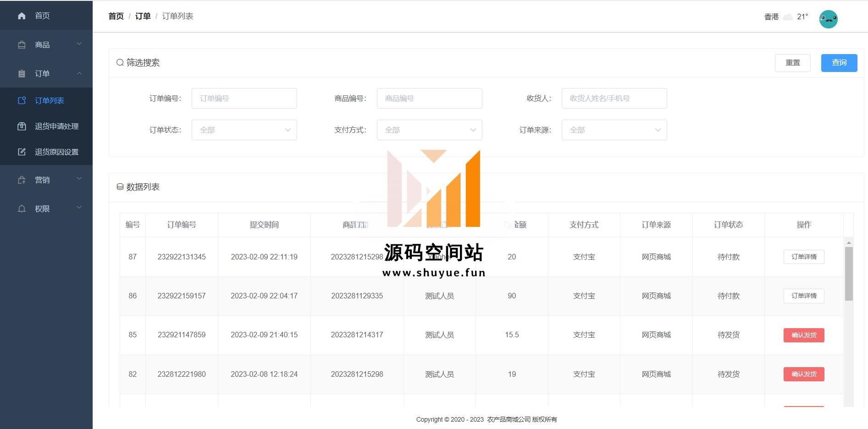The height and width of the screenshot is (429, 868).
Task: Open 首页 in the sidebar
Action: tap(46, 16)
